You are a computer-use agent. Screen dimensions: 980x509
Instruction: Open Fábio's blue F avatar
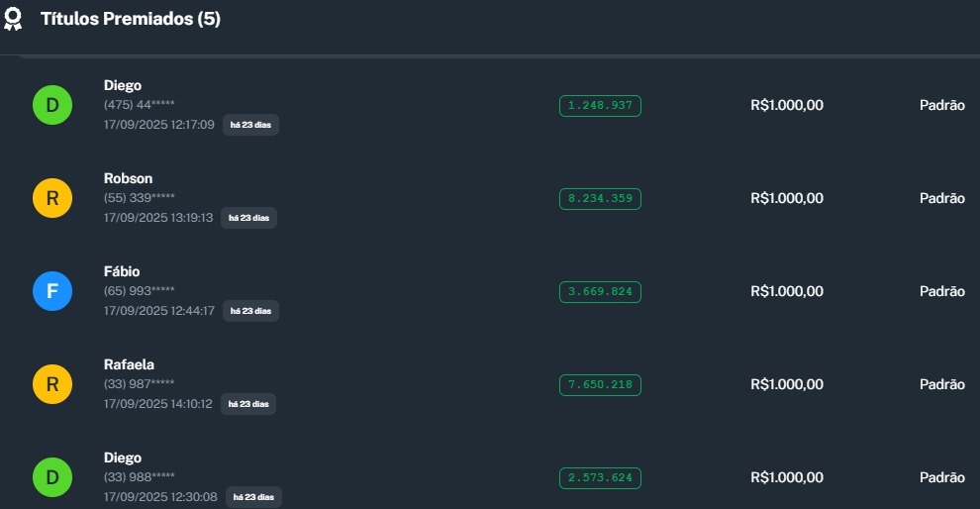pyautogui.click(x=52, y=291)
